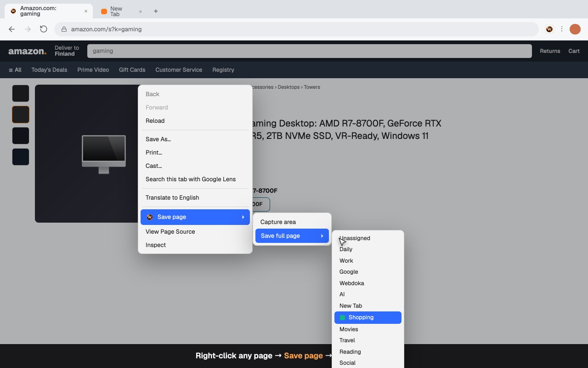
Task: Close the Amazon.com gaming tab
Action: pyautogui.click(x=85, y=11)
